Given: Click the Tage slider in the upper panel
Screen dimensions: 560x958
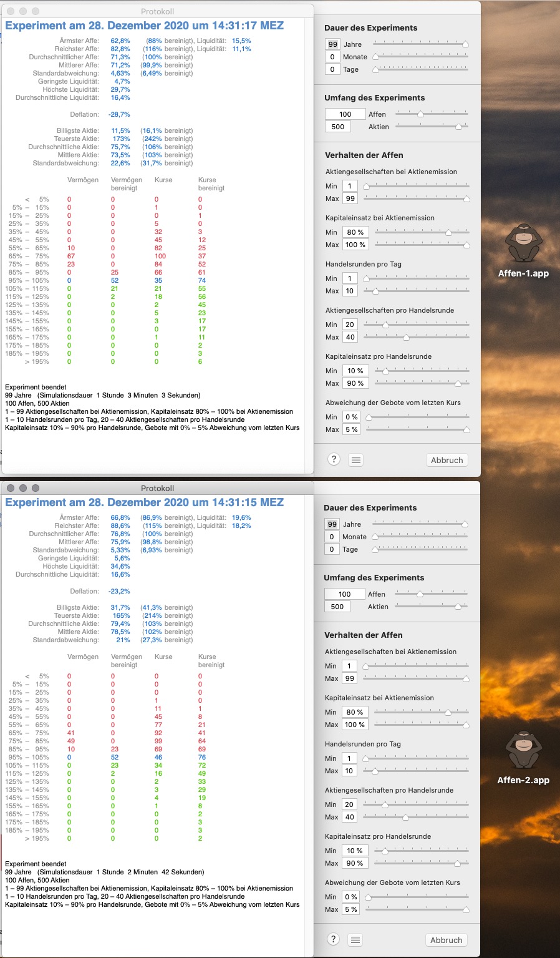Looking at the screenshot, I should point(421,69).
